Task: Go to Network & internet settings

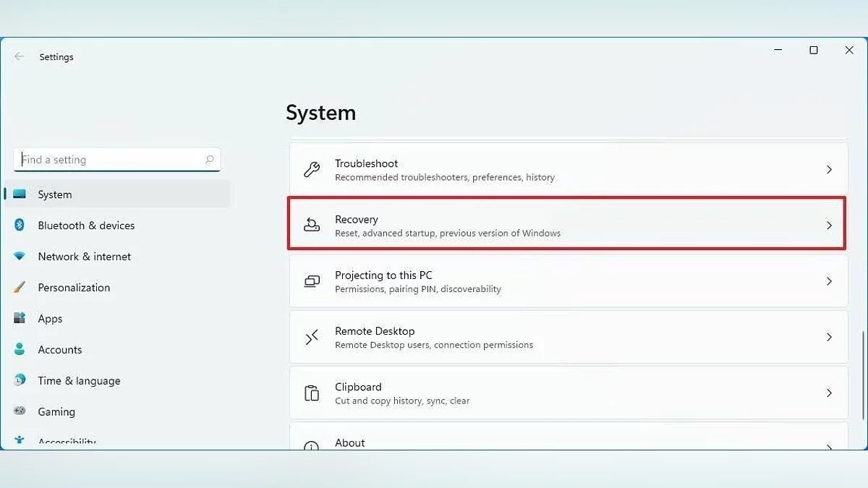Action: (x=117, y=257)
